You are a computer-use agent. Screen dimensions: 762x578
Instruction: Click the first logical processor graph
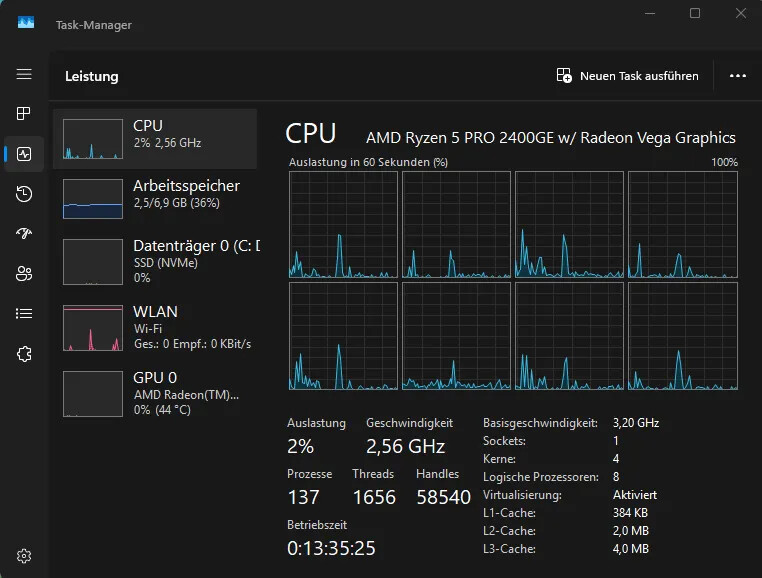(x=342, y=224)
